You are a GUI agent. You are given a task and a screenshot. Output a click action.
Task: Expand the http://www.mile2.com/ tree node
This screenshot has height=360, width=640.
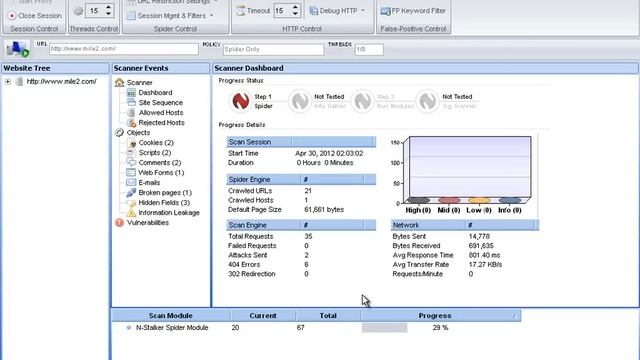click(8, 82)
